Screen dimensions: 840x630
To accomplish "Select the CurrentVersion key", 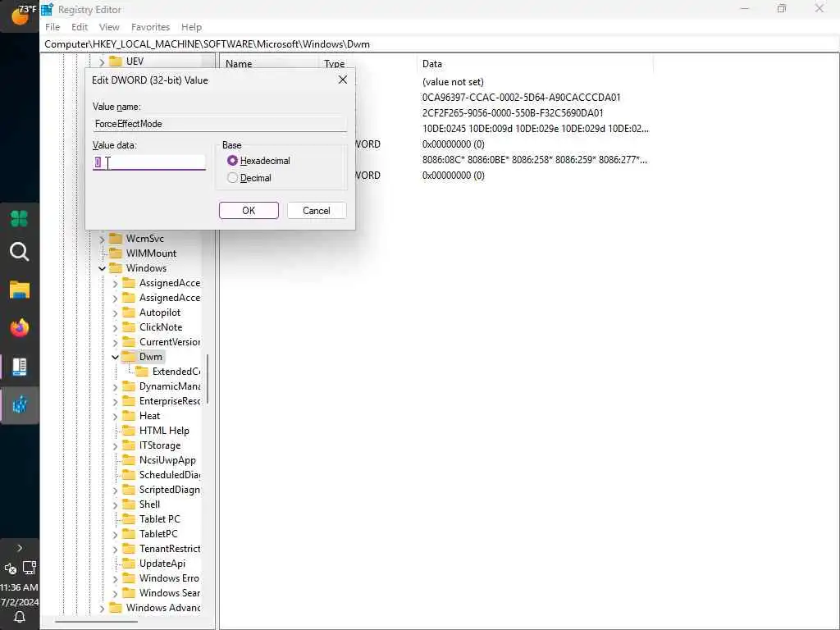I will (169, 342).
